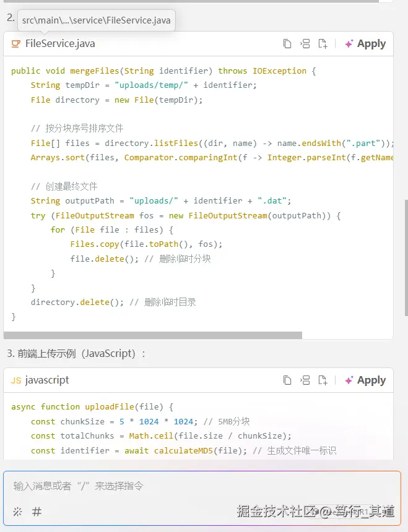Click the sparkle icon in chat input

point(17,512)
